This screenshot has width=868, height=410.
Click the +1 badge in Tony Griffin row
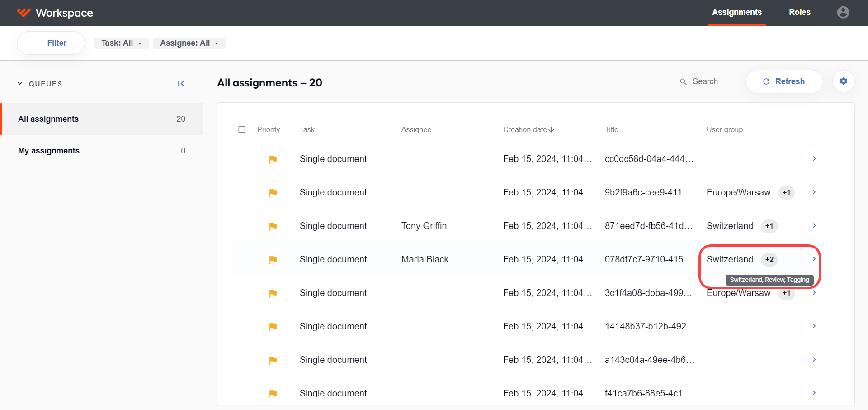769,226
